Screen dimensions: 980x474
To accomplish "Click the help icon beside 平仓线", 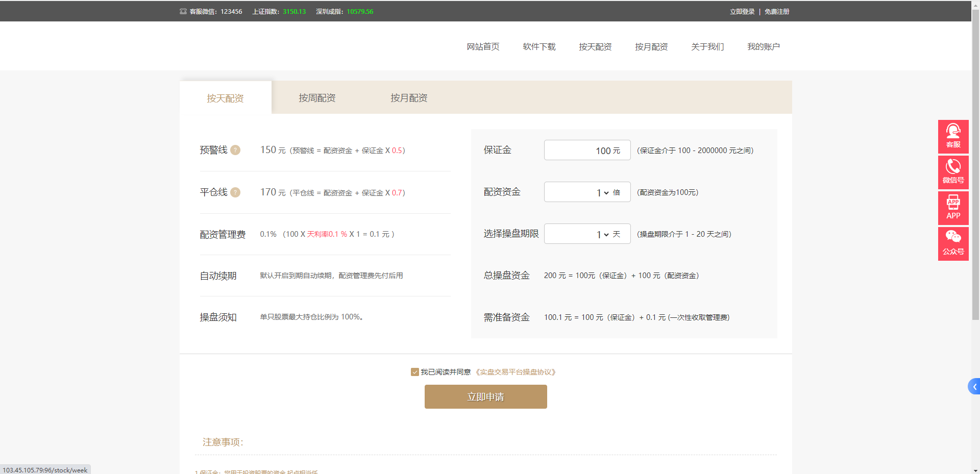I will pyautogui.click(x=235, y=192).
